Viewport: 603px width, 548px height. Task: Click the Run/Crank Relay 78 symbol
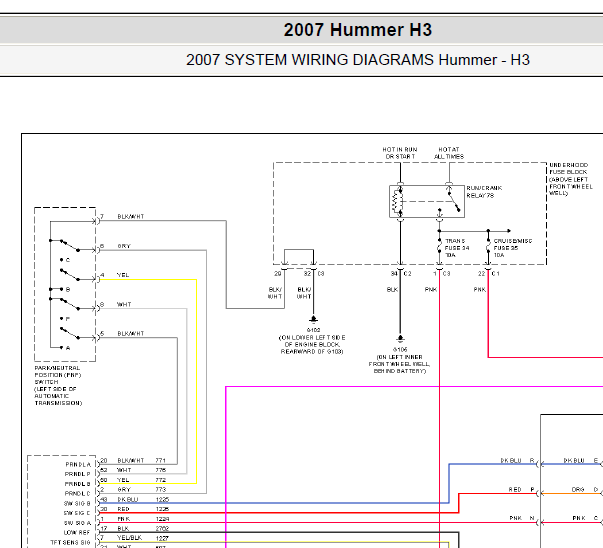(x=427, y=202)
